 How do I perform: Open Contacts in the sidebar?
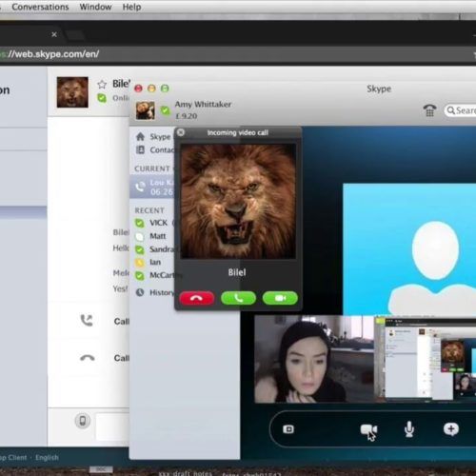(x=155, y=149)
